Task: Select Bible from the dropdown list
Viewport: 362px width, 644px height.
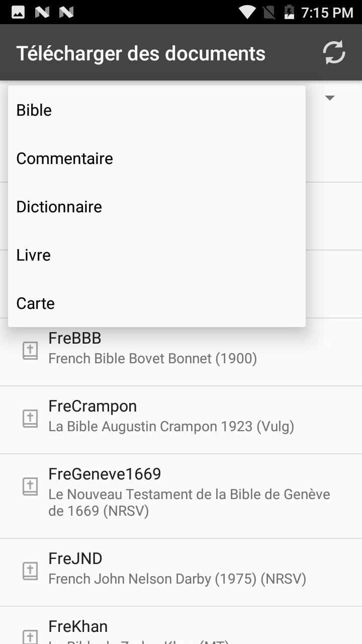Action: click(157, 110)
